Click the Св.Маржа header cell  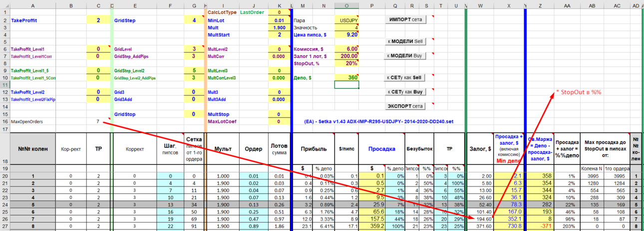[x=540, y=149]
